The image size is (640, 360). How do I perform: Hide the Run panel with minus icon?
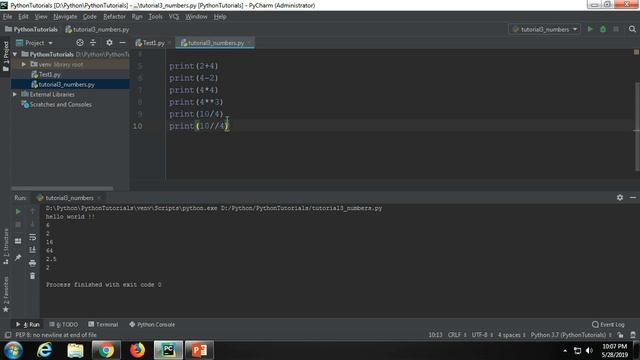point(633,198)
